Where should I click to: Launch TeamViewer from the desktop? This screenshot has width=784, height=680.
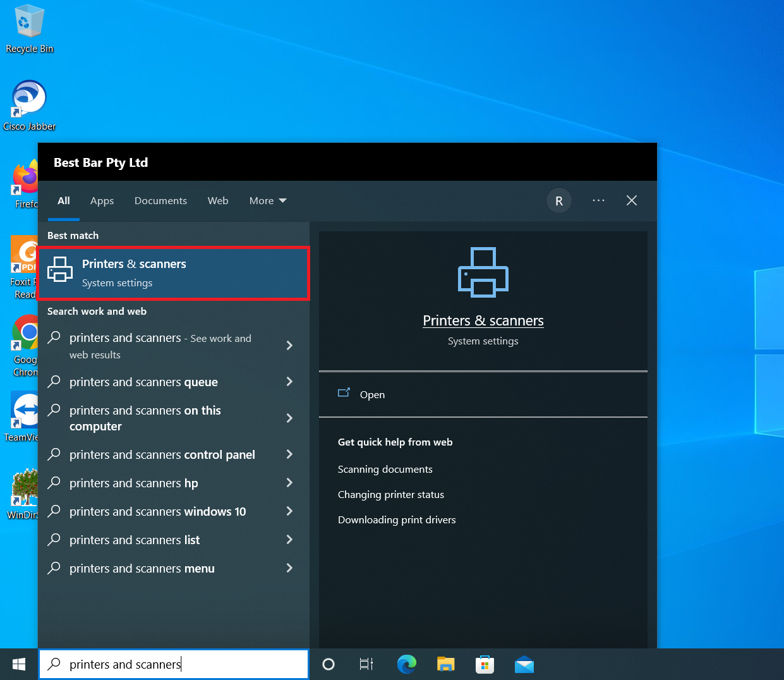coord(23,417)
